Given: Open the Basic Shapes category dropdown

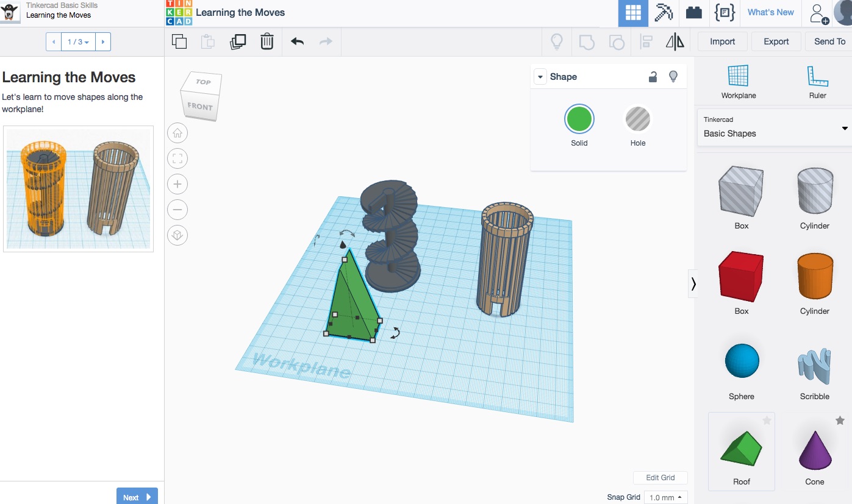Looking at the screenshot, I should click(x=775, y=128).
